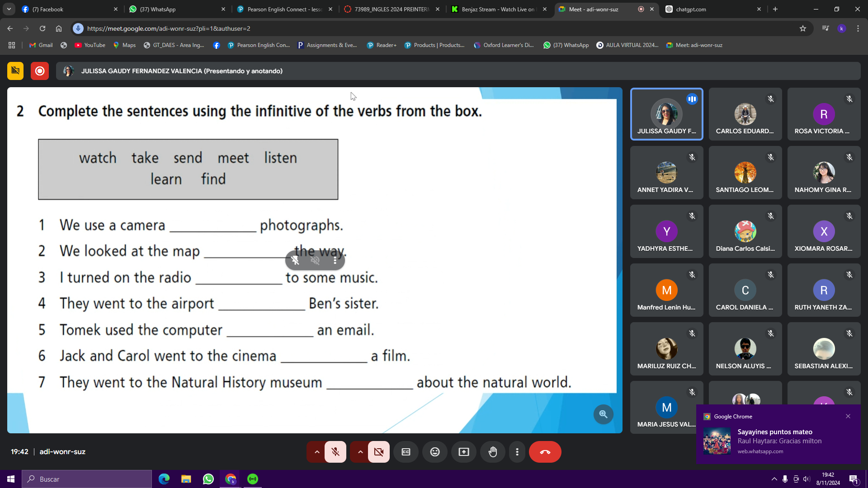Screen dimensions: 868x488
Task: Click the microphone permission icon in address bar
Action: (x=78, y=28)
